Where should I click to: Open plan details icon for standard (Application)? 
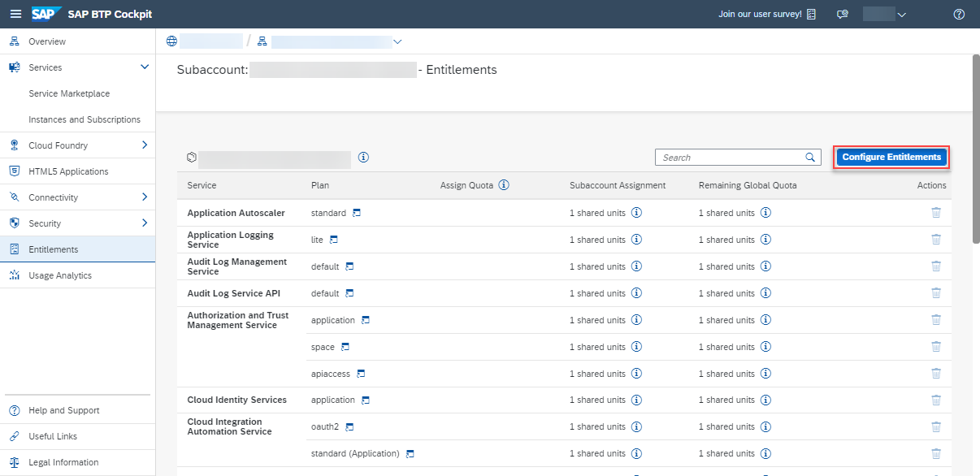point(410,453)
